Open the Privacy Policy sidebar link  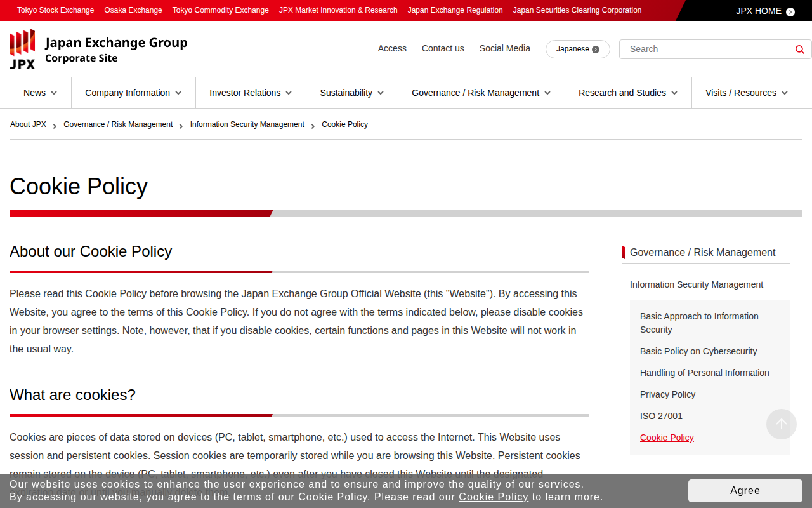click(667, 394)
